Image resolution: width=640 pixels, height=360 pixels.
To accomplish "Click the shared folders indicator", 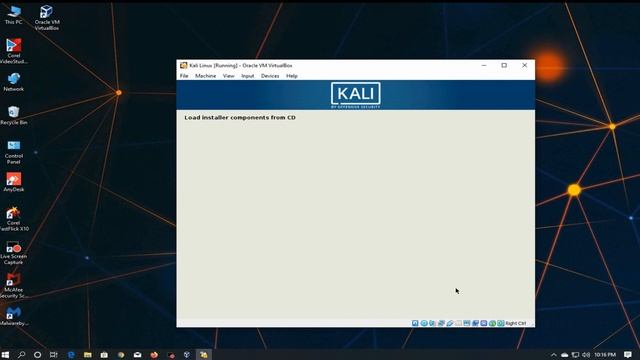I will point(458,323).
